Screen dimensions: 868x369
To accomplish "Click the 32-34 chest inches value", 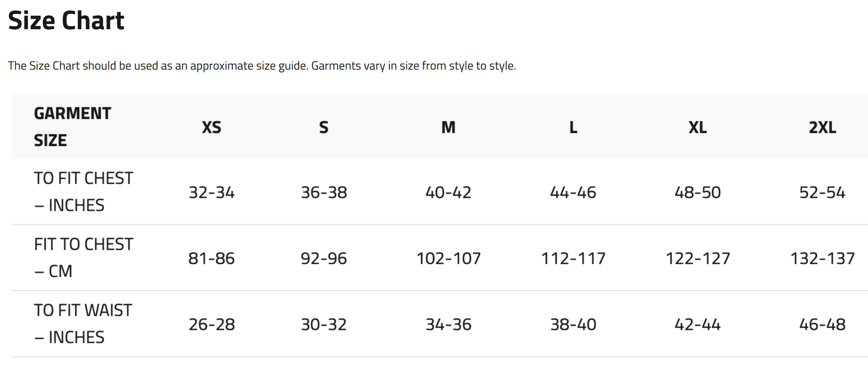I will click(x=211, y=193).
